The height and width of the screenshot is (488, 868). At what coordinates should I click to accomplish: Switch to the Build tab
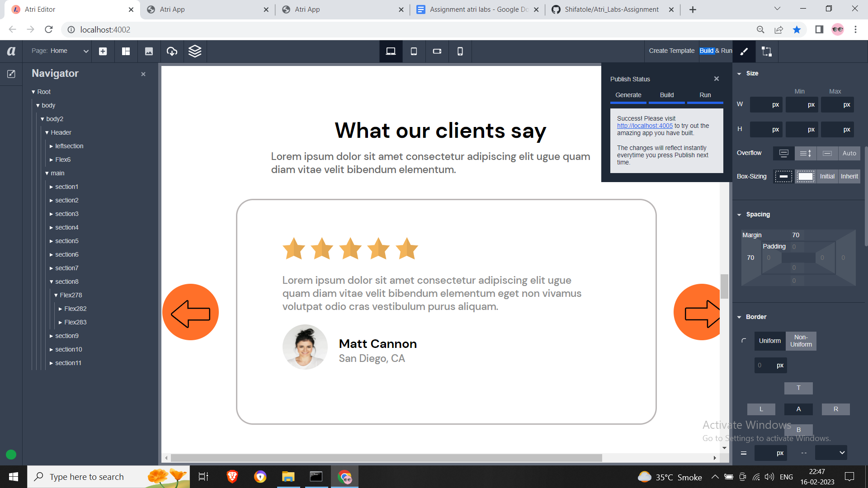[666, 95]
